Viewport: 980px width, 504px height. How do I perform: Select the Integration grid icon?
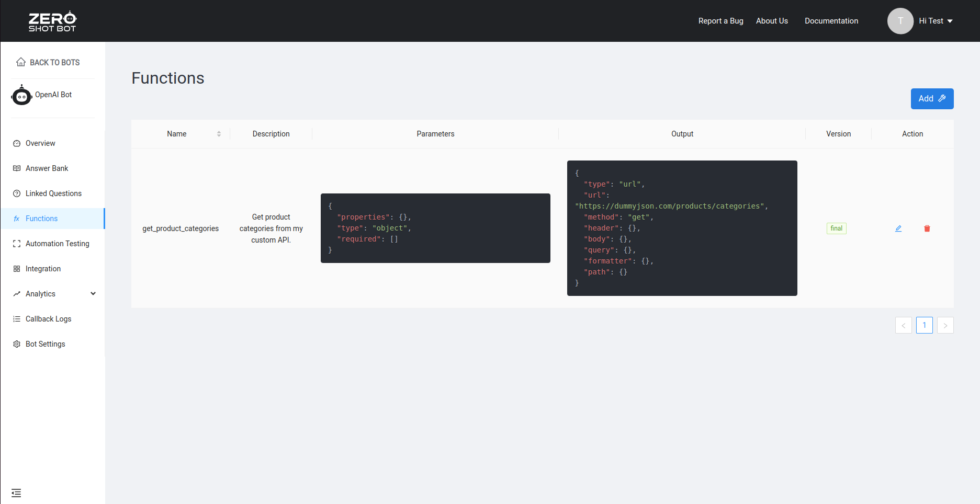(x=17, y=268)
